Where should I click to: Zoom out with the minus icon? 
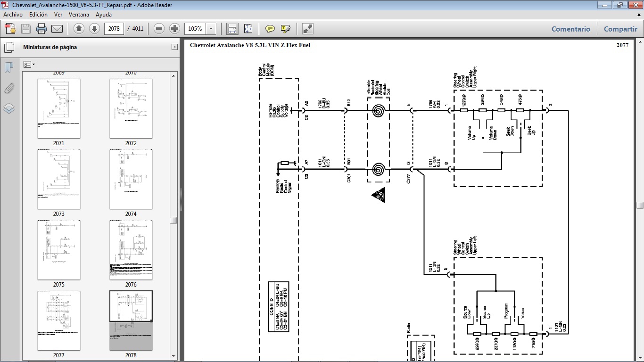click(x=159, y=29)
